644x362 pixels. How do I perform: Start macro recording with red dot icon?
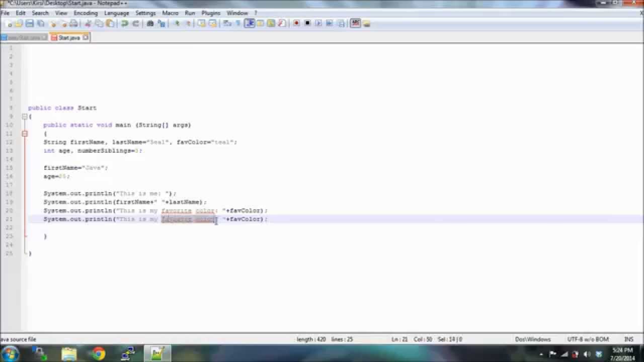296,24
